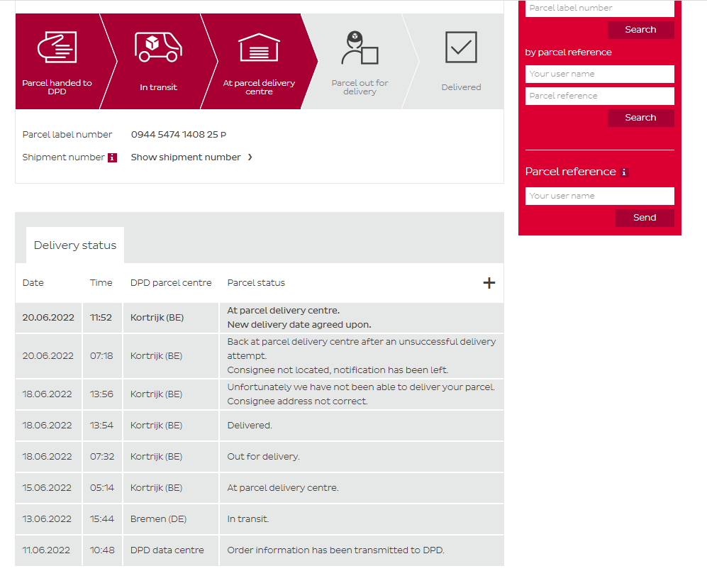Click the Parcel out for delivery courier icon

[x=360, y=48]
